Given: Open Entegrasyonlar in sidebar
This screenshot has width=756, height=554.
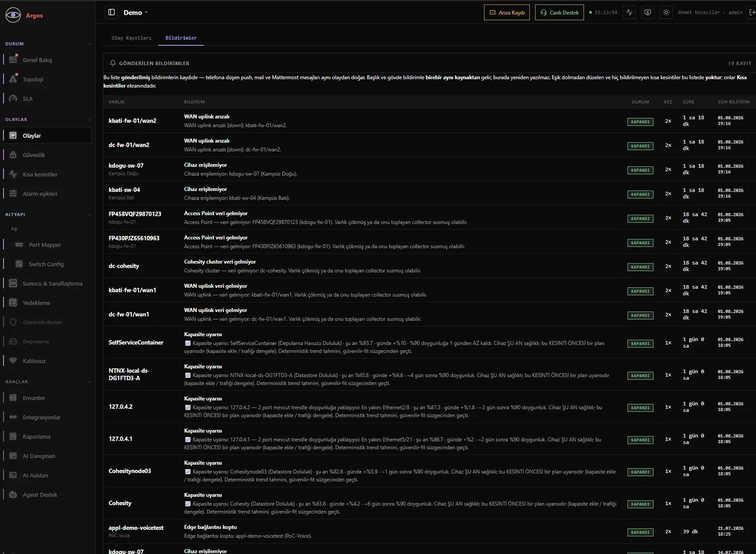Looking at the screenshot, I should (x=47, y=417).
